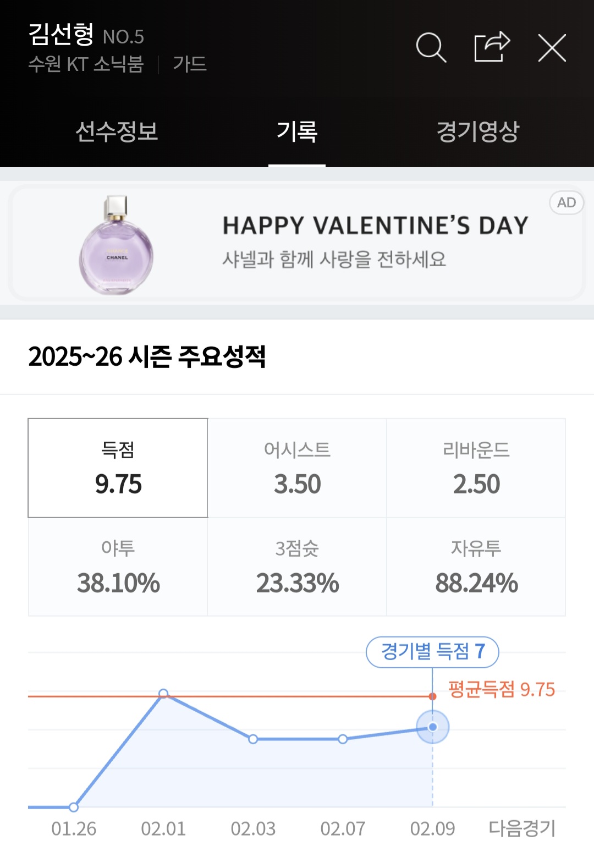The image size is (594, 868).
Task: Click the 02.01 peak data point
Action: pyautogui.click(x=163, y=694)
